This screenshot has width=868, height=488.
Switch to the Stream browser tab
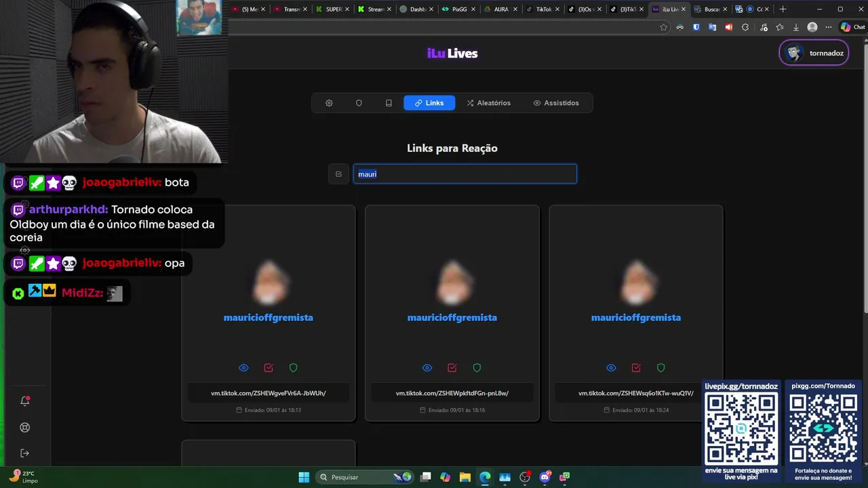374,9
